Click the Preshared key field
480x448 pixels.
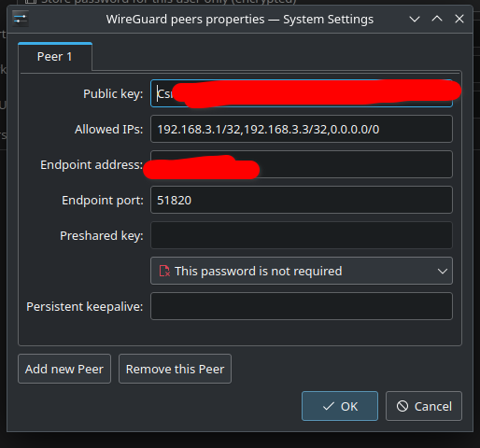[302, 235]
